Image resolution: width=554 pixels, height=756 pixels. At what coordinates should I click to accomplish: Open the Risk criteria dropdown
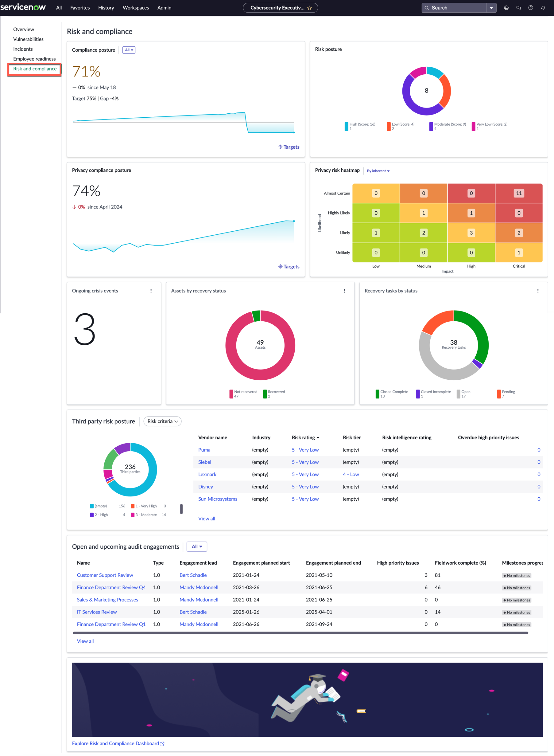point(162,421)
